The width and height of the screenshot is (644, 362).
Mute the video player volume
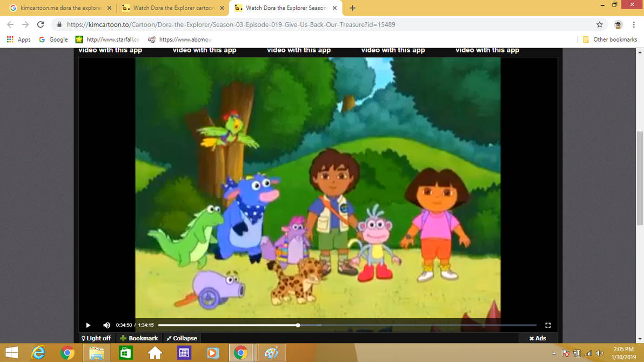[106, 325]
